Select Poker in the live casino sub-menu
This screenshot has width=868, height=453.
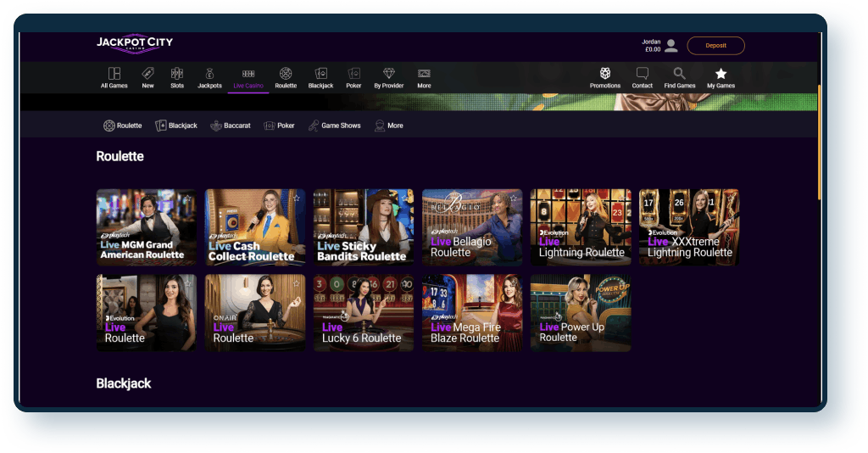coord(279,126)
